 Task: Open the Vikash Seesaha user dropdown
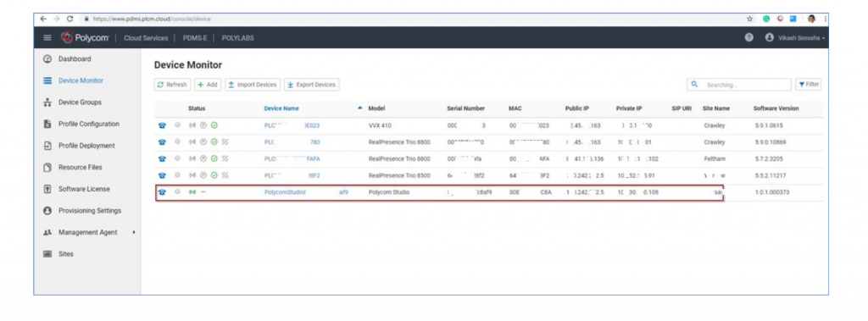click(x=801, y=38)
